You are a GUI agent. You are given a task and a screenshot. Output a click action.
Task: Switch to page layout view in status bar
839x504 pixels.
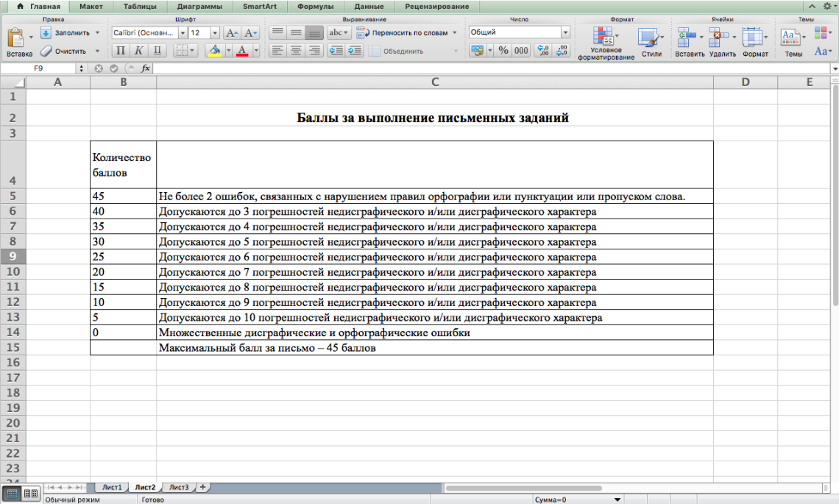pos(31,494)
